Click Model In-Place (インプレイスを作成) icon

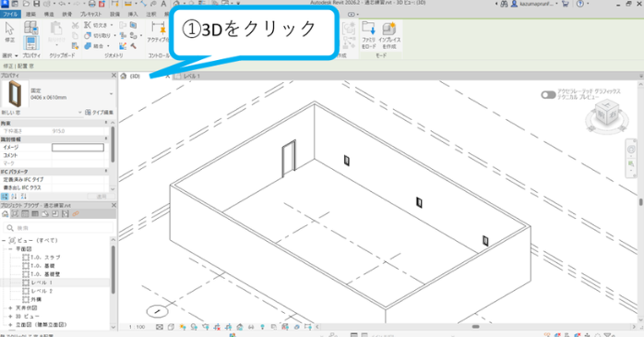tap(388, 29)
